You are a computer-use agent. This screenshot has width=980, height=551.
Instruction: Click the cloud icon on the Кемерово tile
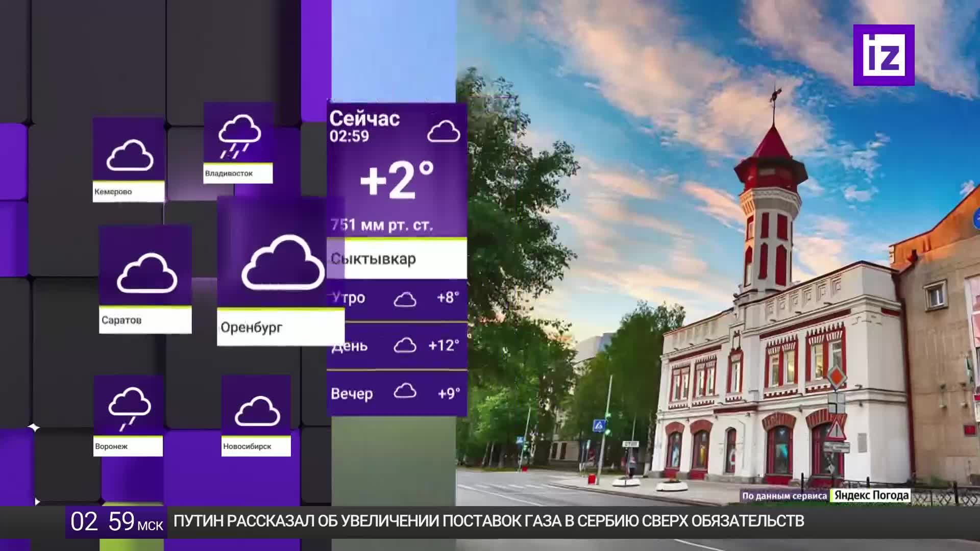point(130,155)
